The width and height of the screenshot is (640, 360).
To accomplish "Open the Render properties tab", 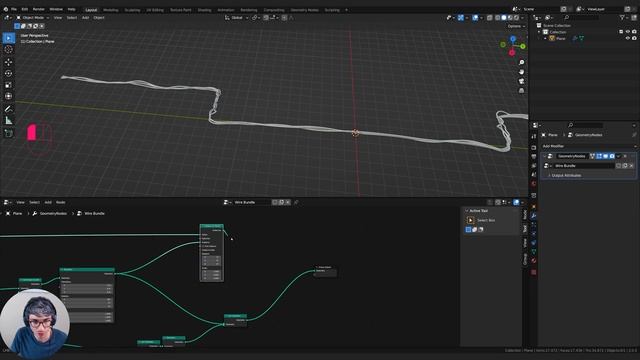I will coord(533,147).
